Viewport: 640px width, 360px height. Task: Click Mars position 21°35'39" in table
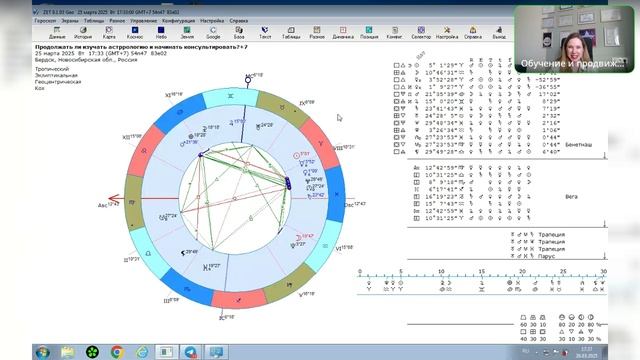coord(442,94)
